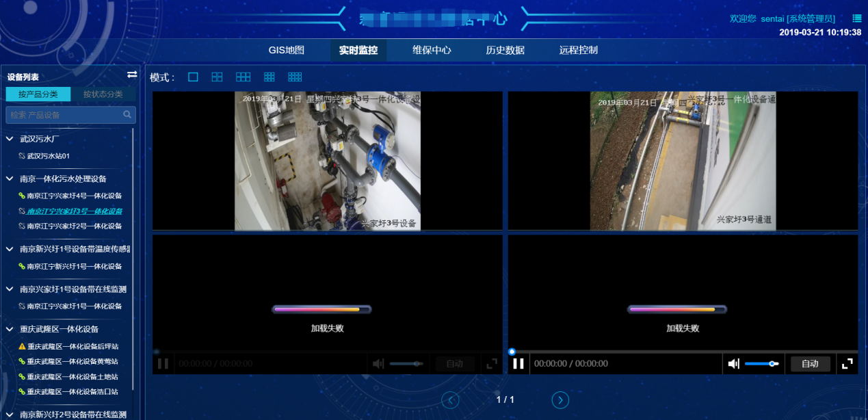
Task: Click the 2019-03-21 10:19:38 timestamp
Action: click(820, 32)
